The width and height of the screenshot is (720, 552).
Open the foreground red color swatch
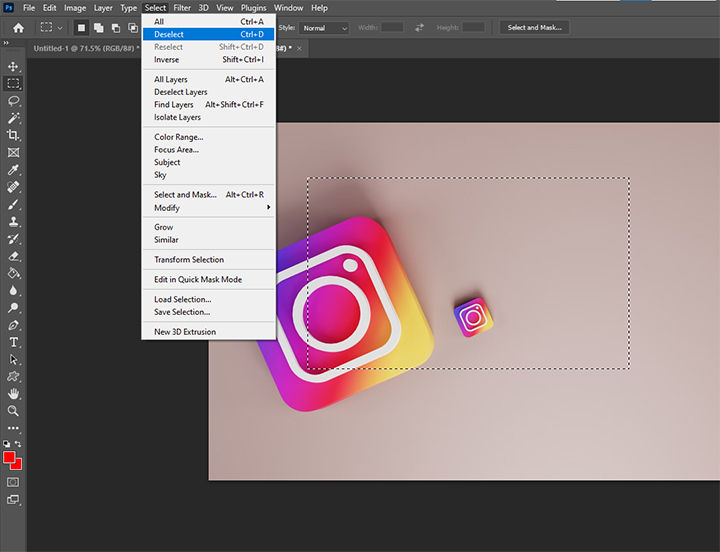(x=9, y=457)
